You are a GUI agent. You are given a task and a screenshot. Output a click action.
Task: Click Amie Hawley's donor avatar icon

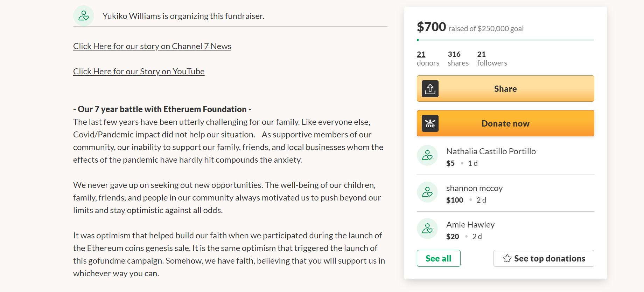427,229
